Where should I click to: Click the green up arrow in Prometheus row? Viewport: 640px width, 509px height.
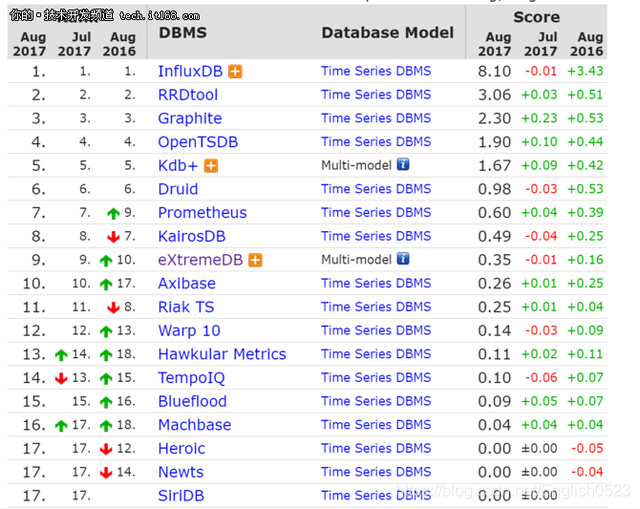pos(113,213)
